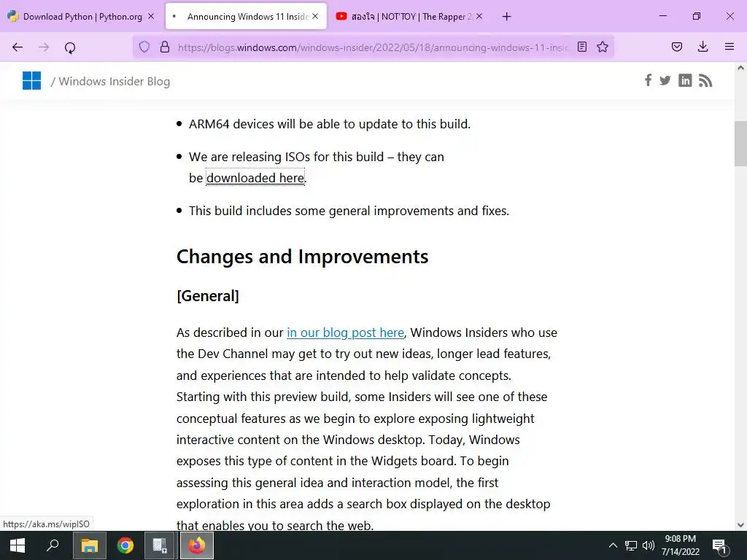Open the 'downloaded here' ISO link
The width and height of the screenshot is (747, 560).
click(x=255, y=178)
